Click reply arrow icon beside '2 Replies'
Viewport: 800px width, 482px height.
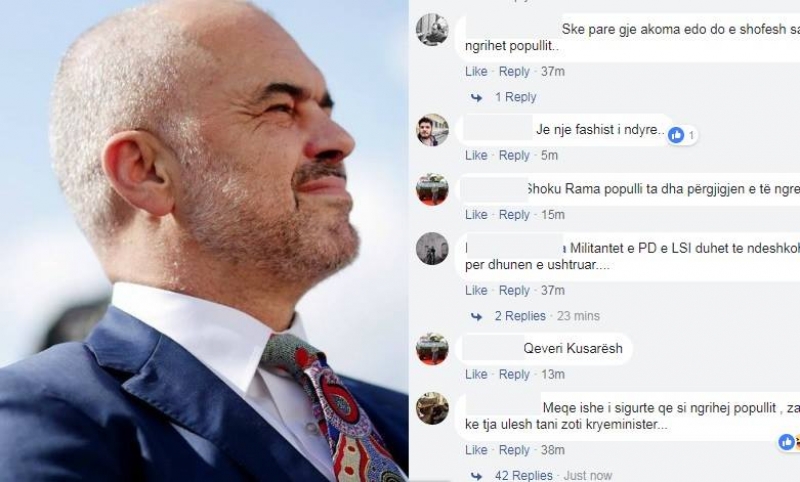point(477,316)
